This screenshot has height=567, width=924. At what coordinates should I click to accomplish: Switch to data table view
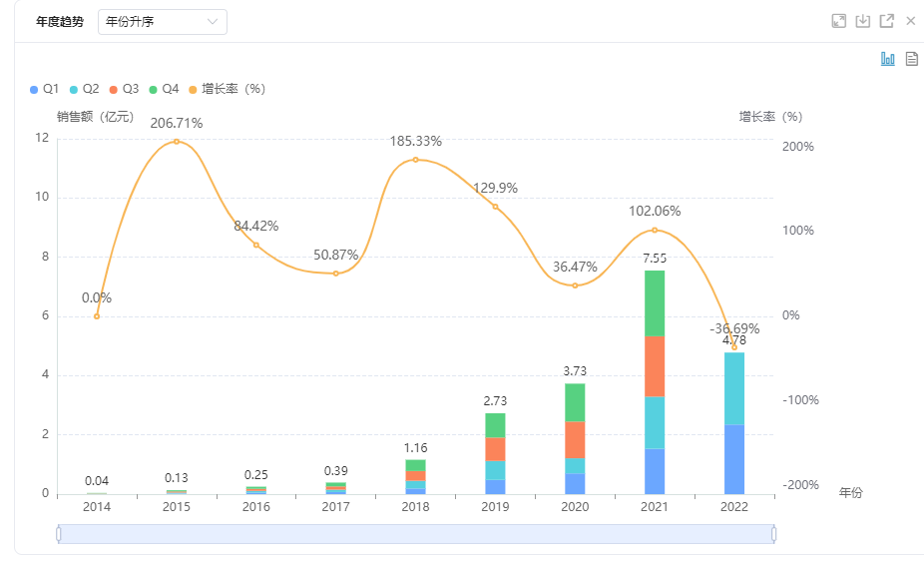click(x=911, y=59)
